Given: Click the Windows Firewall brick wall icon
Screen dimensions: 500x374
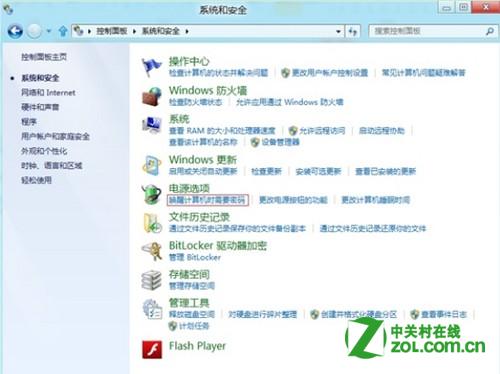Looking at the screenshot, I should click(x=152, y=97).
